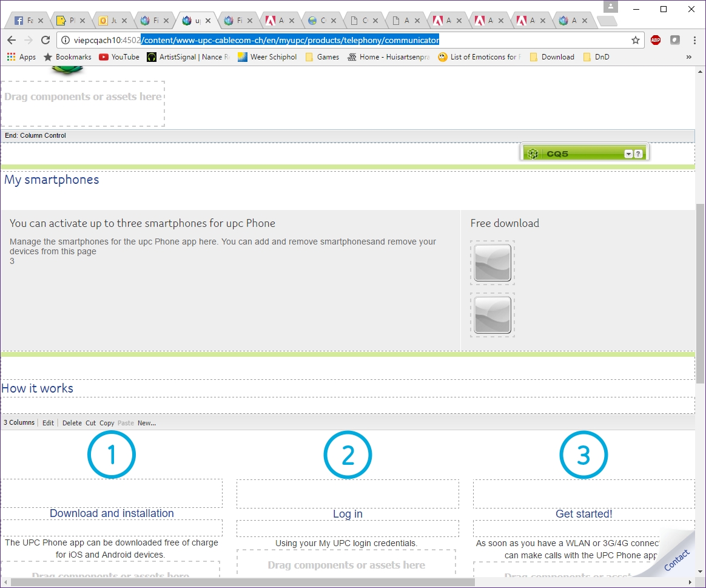Collapse the CQ5 sidekick with arrow

[x=628, y=154]
